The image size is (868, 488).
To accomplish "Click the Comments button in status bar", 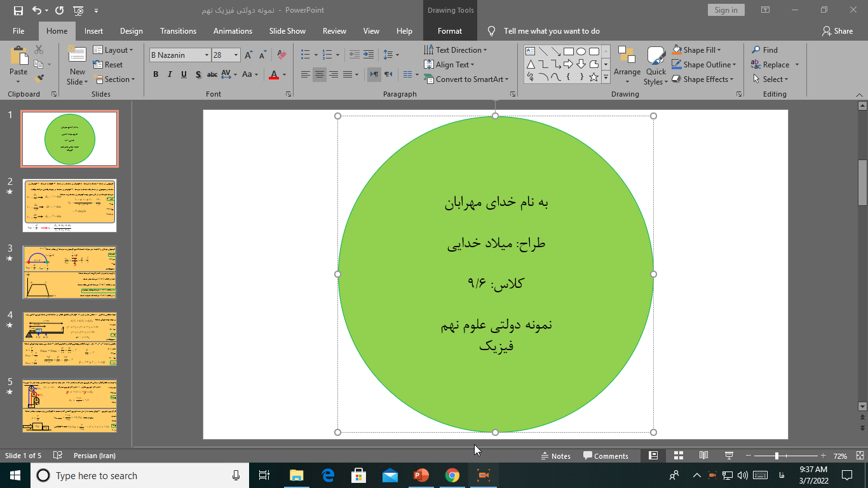I will tap(606, 456).
